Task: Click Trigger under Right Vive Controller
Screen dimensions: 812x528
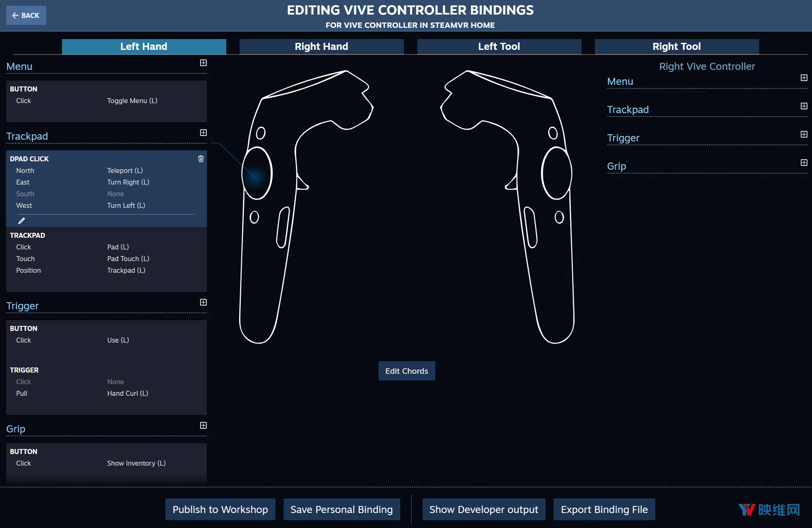Action: tap(623, 138)
